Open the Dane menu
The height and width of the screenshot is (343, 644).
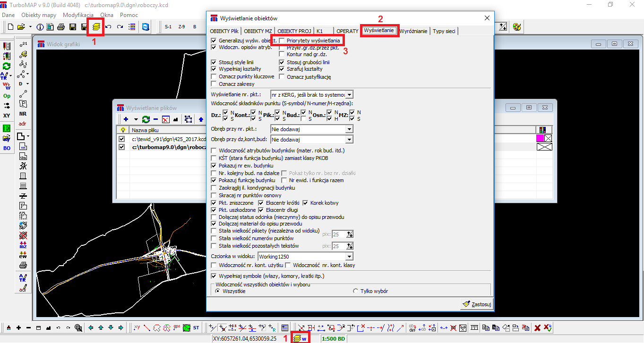[9, 15]
